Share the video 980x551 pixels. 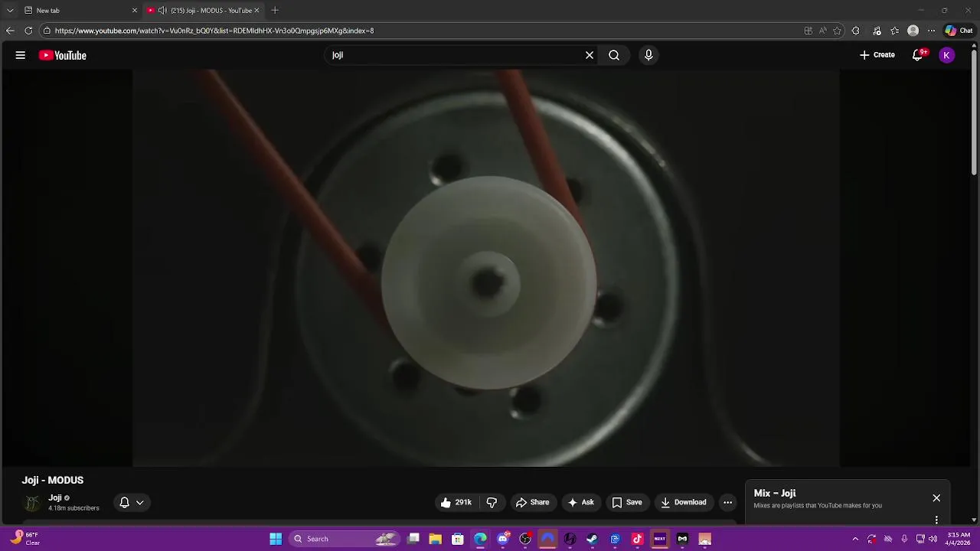532,503
